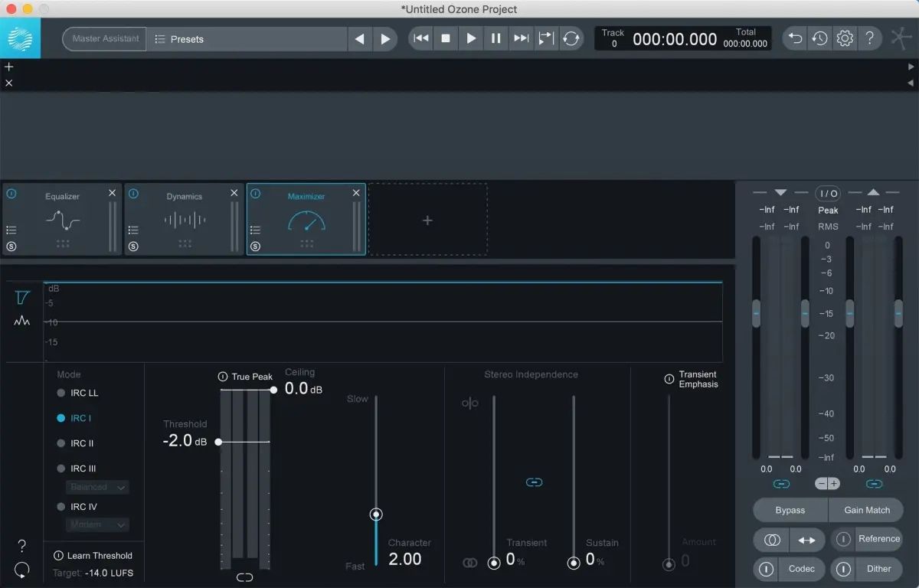
Task: Click the Sustain stereo independence slider handle
Action: pyautogui.click(x=574, y=563)
